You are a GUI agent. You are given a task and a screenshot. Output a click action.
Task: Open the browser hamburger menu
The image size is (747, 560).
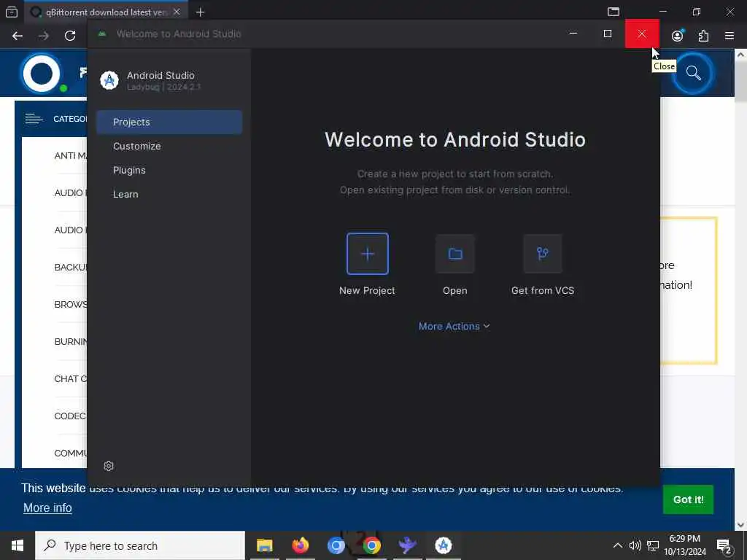pos(729,36)
